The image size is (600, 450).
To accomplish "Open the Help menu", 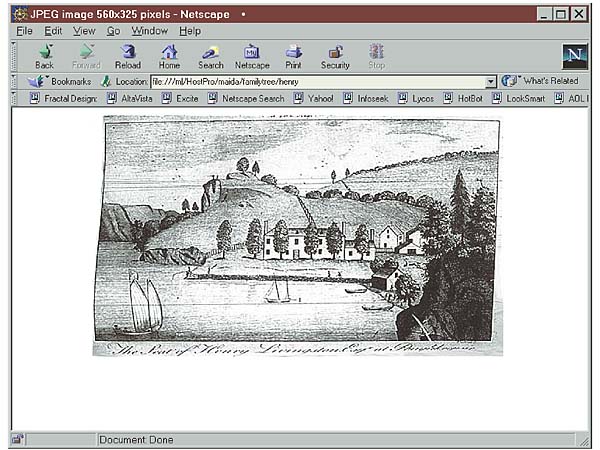I will 190,31.
